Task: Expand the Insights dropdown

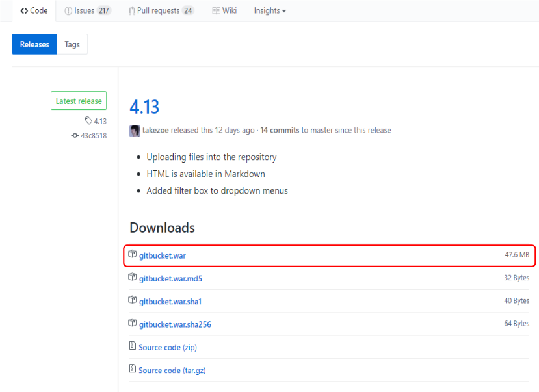Action: (270, 10)
